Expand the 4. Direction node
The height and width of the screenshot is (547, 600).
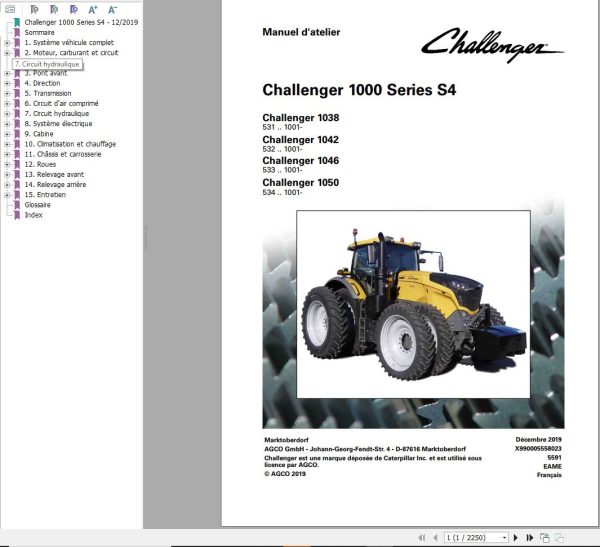7,83
